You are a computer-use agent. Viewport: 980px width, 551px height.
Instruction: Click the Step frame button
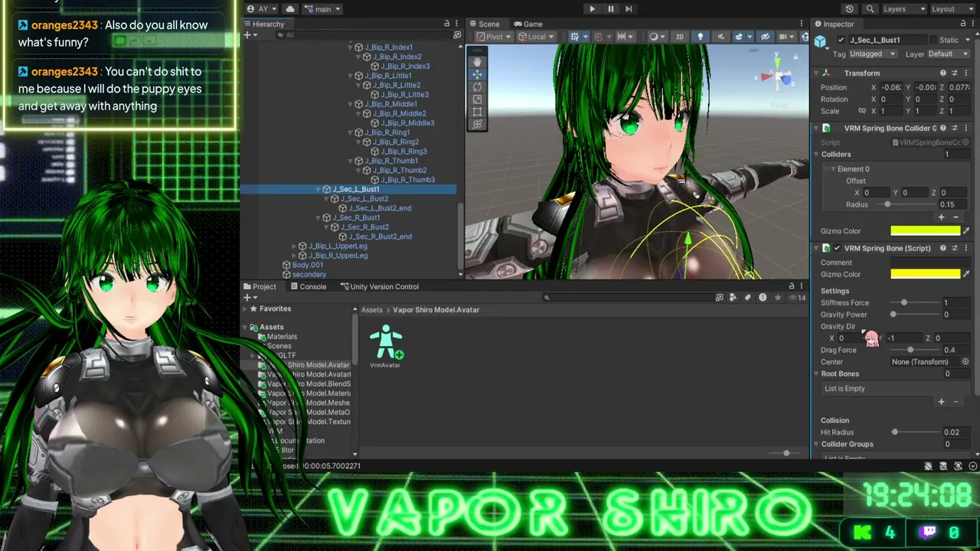point(629,9)
